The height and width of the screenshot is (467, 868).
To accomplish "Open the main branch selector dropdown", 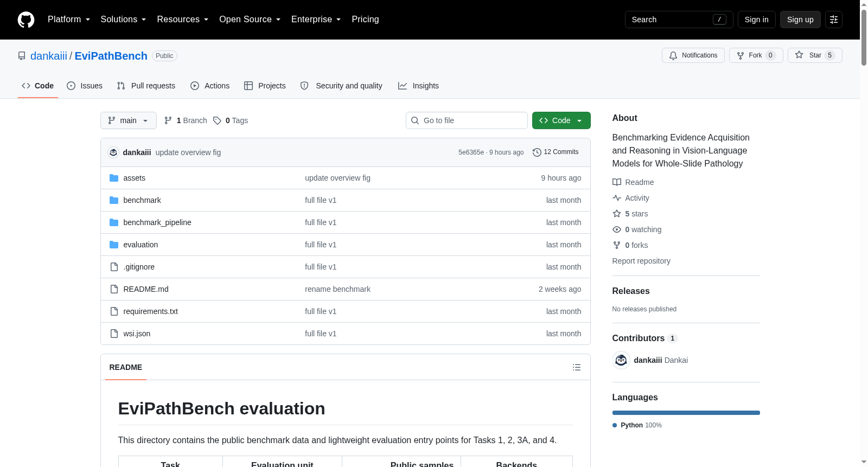I will click(129, 120).
